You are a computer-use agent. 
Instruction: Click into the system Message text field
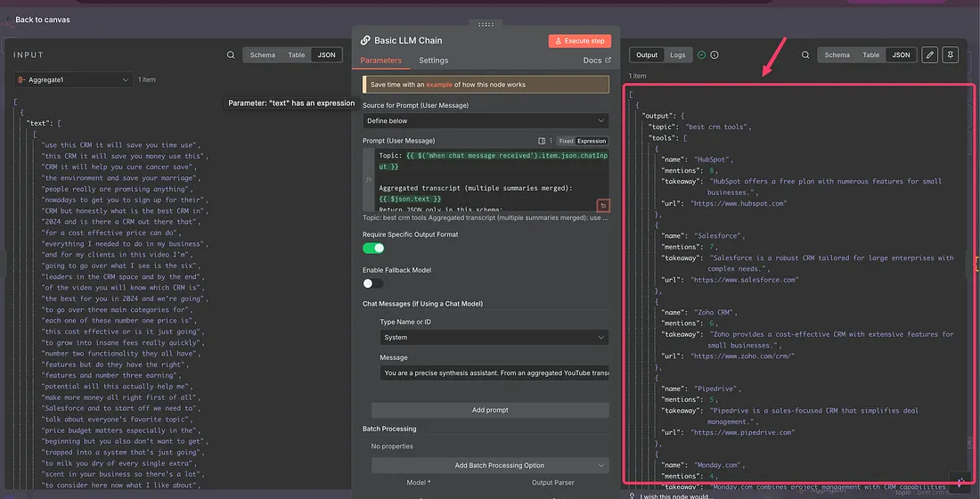(494, 373)
